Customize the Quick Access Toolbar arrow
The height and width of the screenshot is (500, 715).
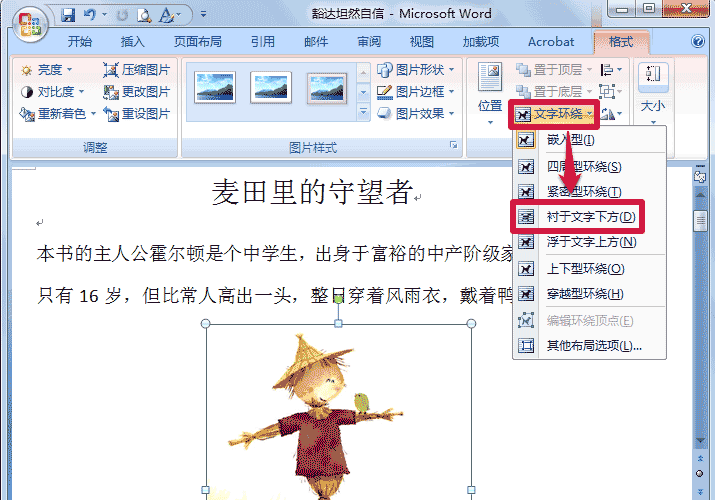(x=203, y=15)
